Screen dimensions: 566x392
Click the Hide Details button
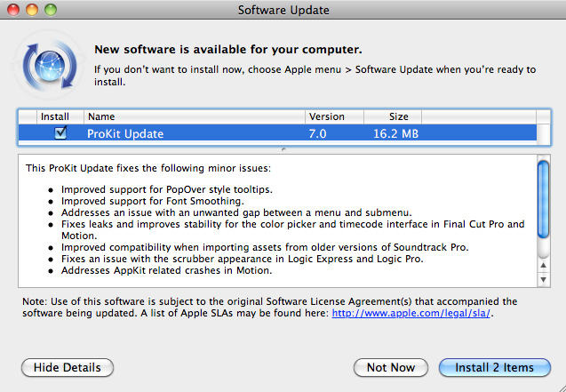point(68,367)
